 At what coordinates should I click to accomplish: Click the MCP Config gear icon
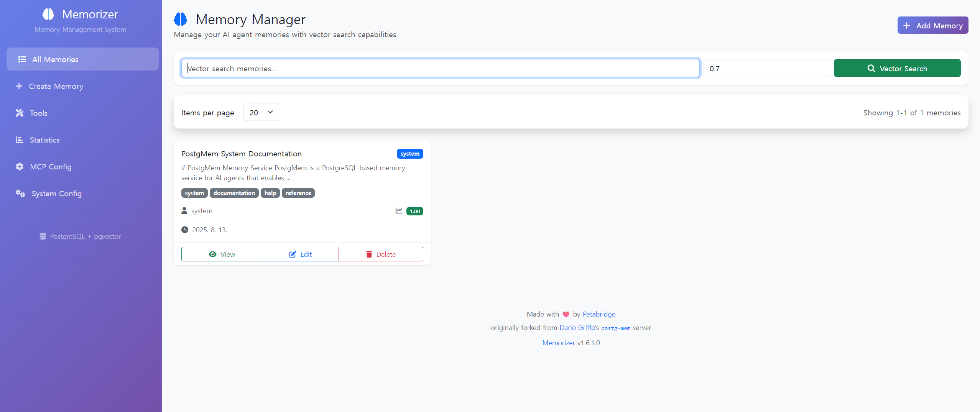20,167
